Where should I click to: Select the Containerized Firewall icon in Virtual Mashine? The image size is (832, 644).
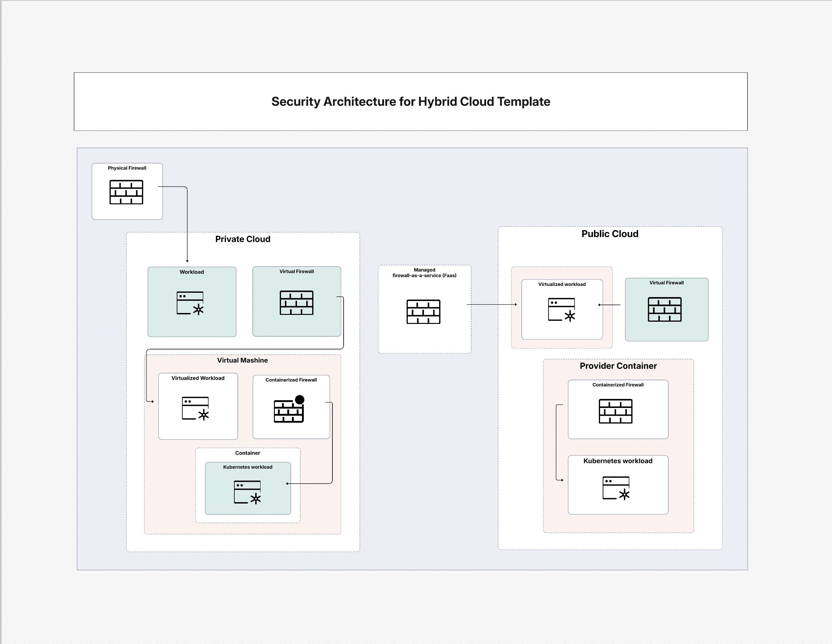tap(288, 411)
